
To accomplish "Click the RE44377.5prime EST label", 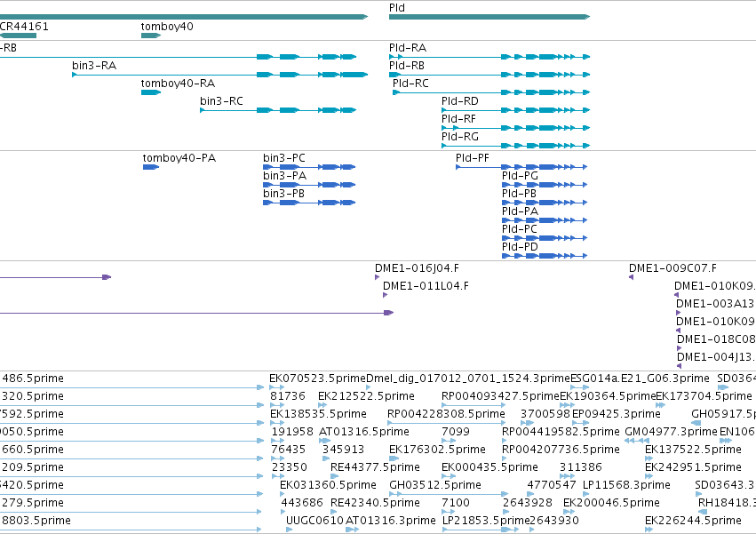I will coord(375,468).
